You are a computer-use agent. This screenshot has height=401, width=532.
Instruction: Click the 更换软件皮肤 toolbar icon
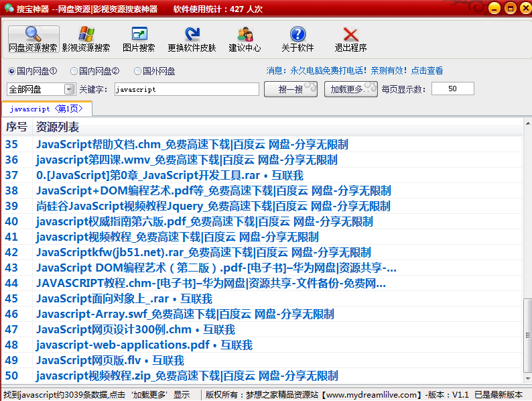(192, 39)
